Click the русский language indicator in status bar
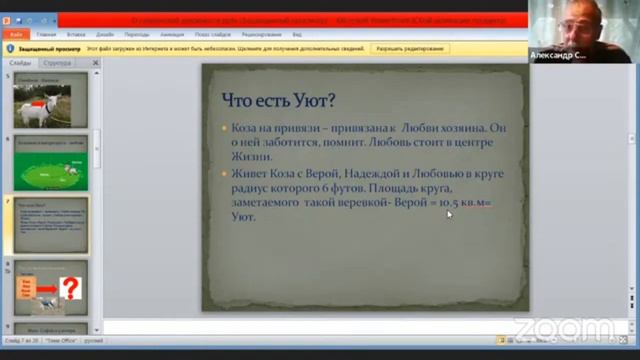The width and height of the screenshot is (640, 360). [x=93, y=340]
